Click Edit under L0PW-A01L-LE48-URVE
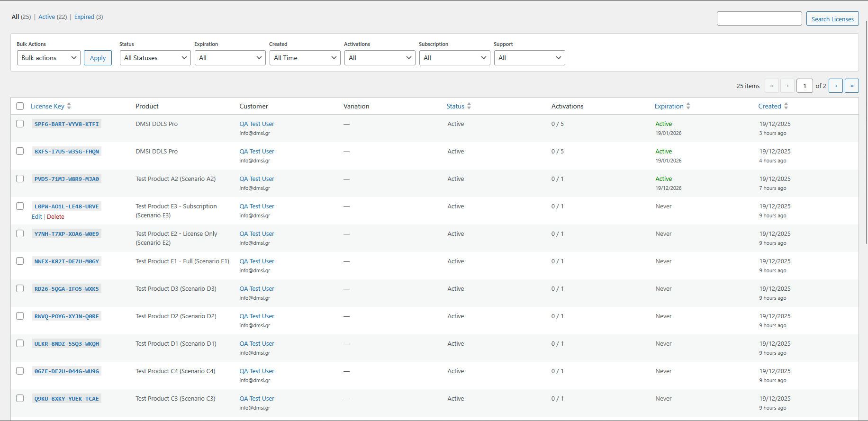The image size is (868, 421). coord(37,216)
